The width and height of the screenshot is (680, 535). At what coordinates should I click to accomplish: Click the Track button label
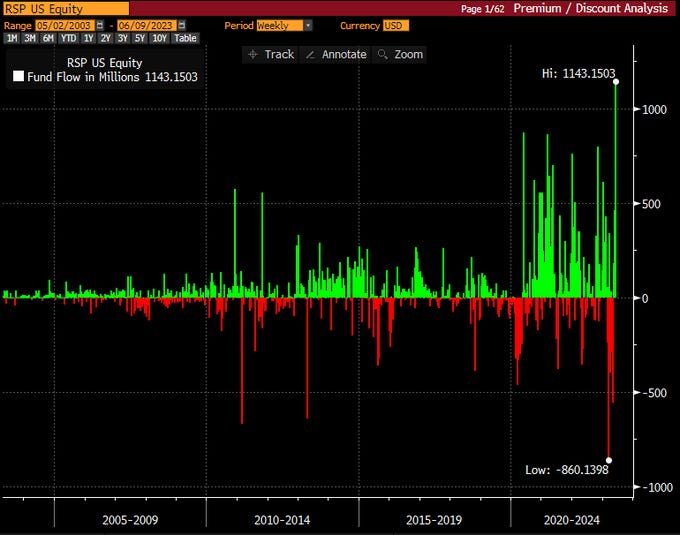tap(279, 55)
